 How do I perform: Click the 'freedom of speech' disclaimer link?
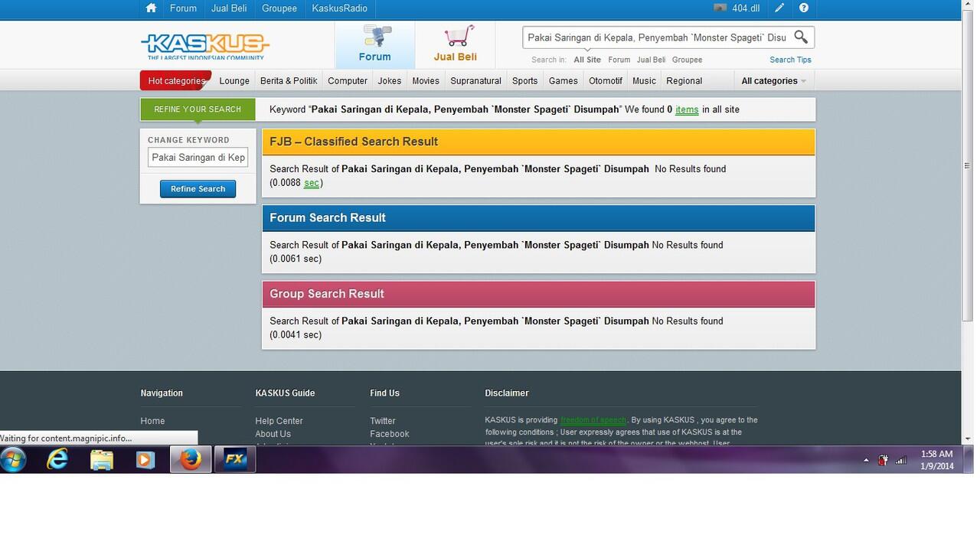pos(593,420)
